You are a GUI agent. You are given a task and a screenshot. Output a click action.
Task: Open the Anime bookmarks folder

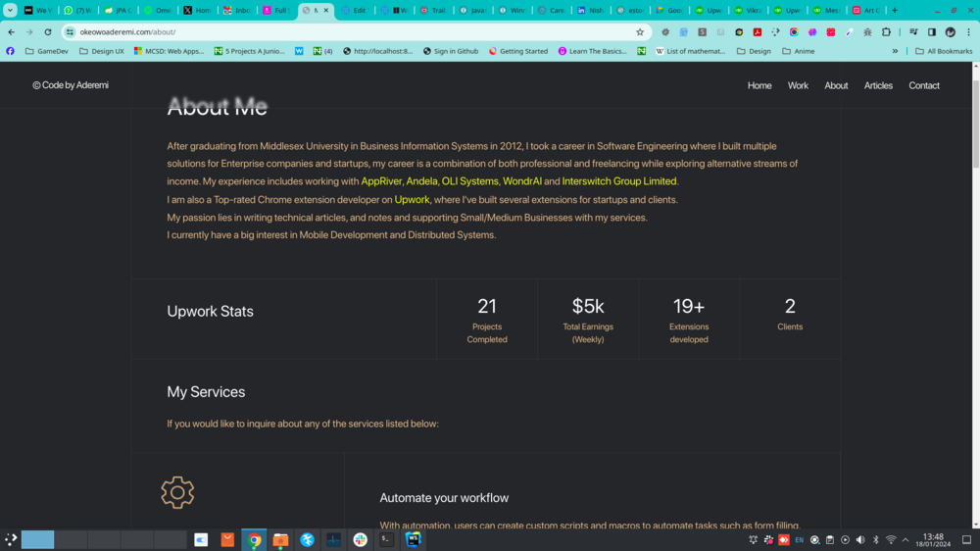tap(798, 51)
